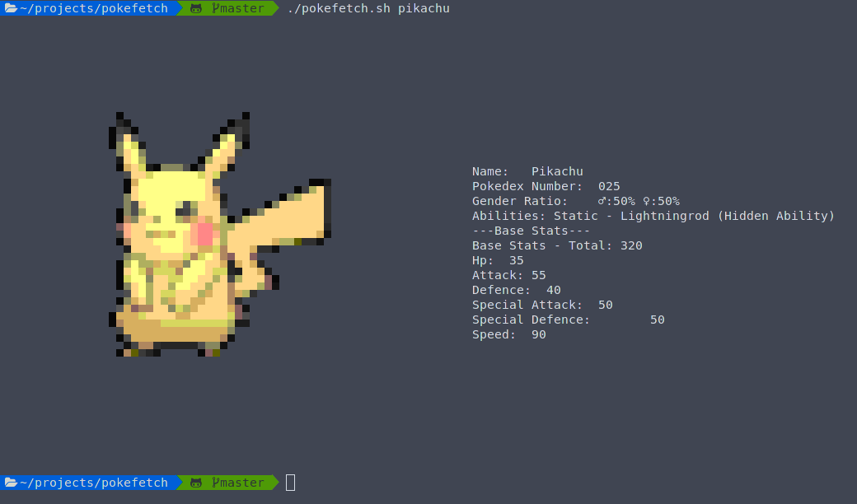This screenshot has height=504, width=857.
Task: Click the Pikachu pixel art sprite
Action: click(220, 234)
